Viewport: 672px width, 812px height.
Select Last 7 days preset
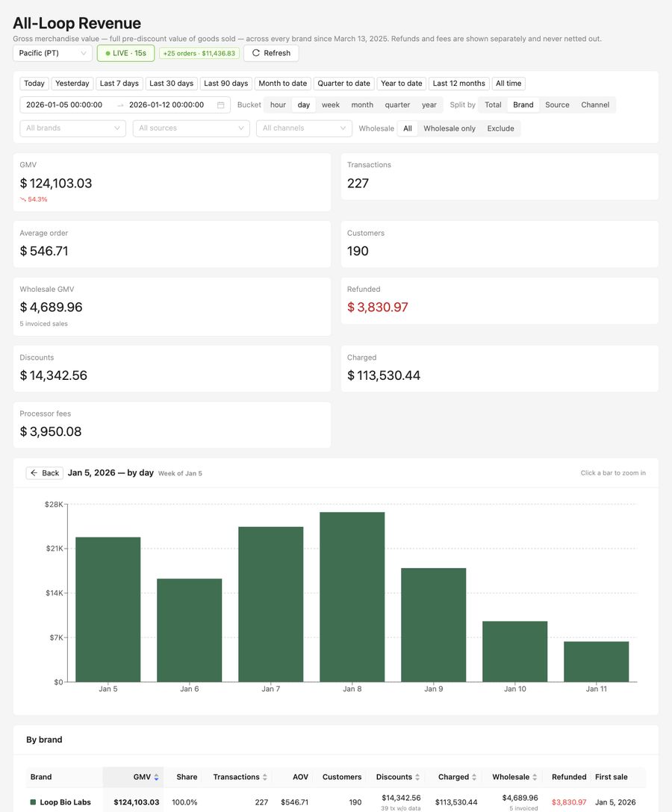119,84
